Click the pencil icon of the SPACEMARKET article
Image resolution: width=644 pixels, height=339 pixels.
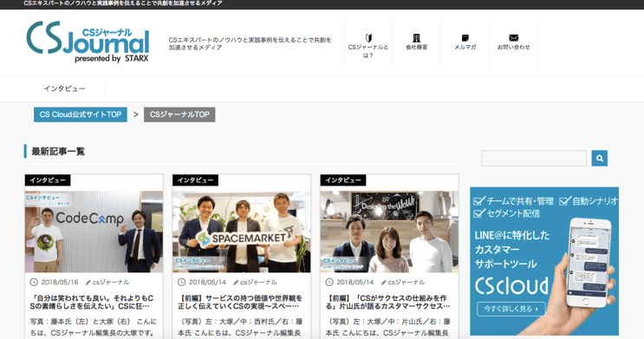pyautogui.click(x=236, y=283)
